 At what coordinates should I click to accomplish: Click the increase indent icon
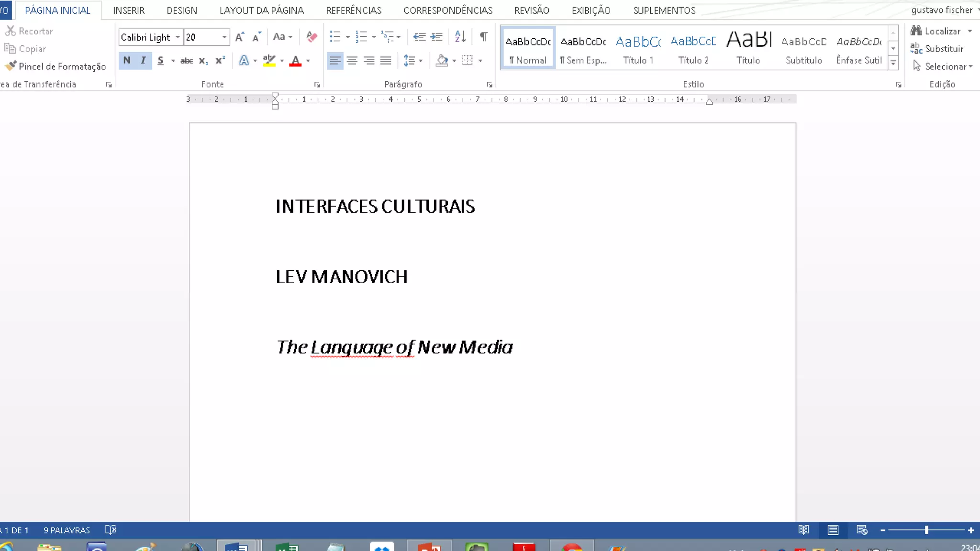pos(436,37)
